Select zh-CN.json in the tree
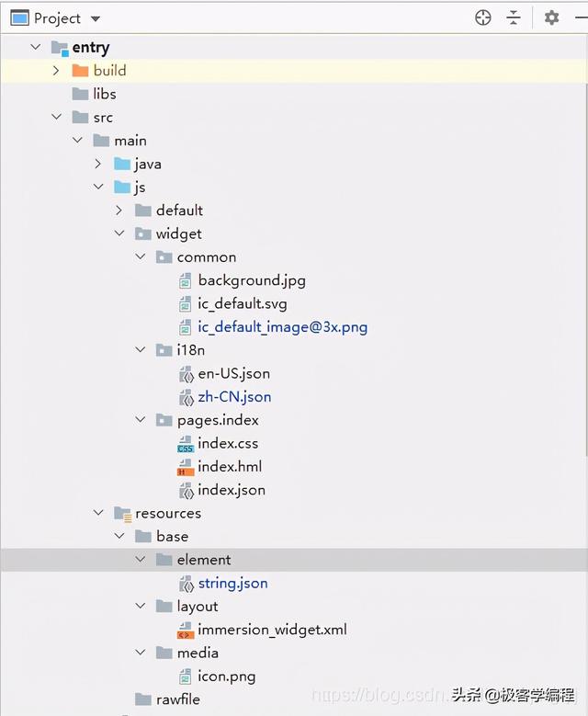 234,397
